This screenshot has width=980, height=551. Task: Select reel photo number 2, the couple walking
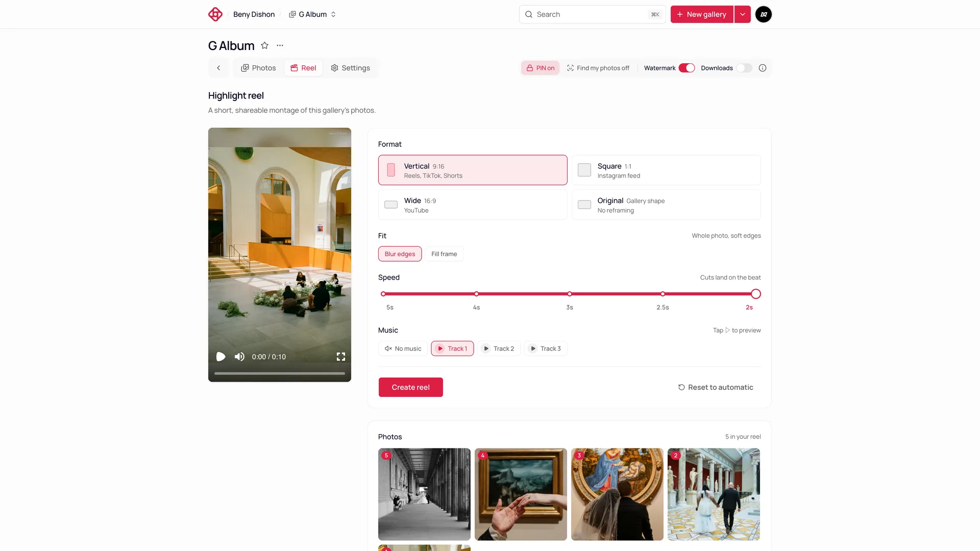[714, 494]
